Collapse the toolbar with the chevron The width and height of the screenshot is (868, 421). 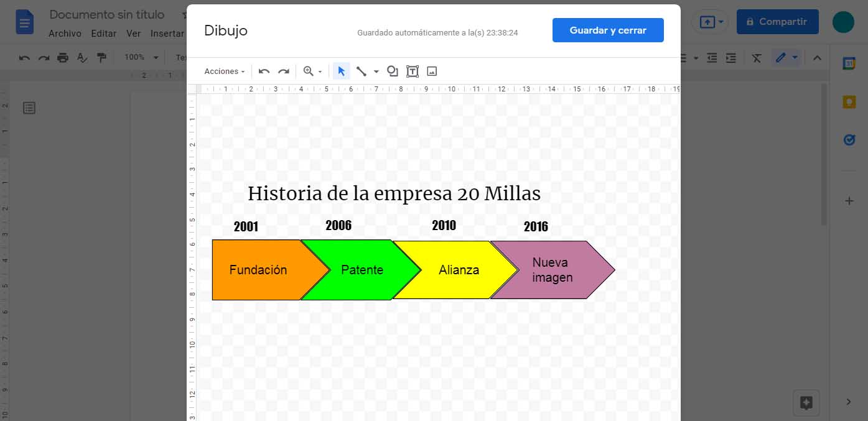click(817, 57)
